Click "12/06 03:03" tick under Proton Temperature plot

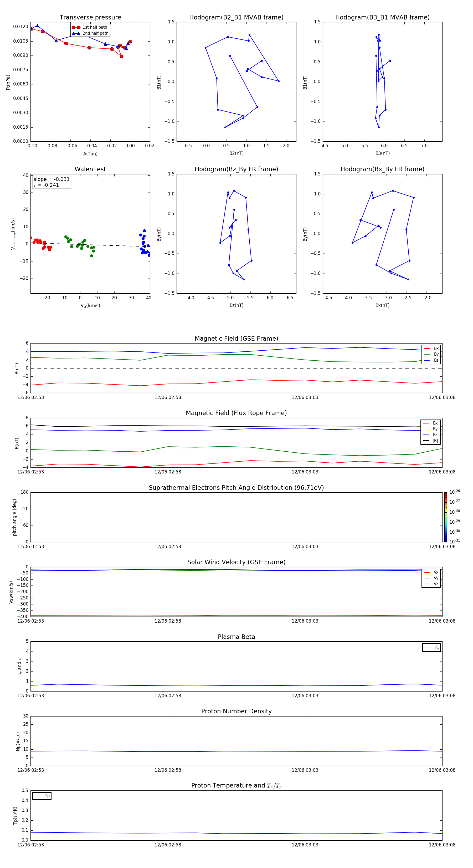pos(305,845)
